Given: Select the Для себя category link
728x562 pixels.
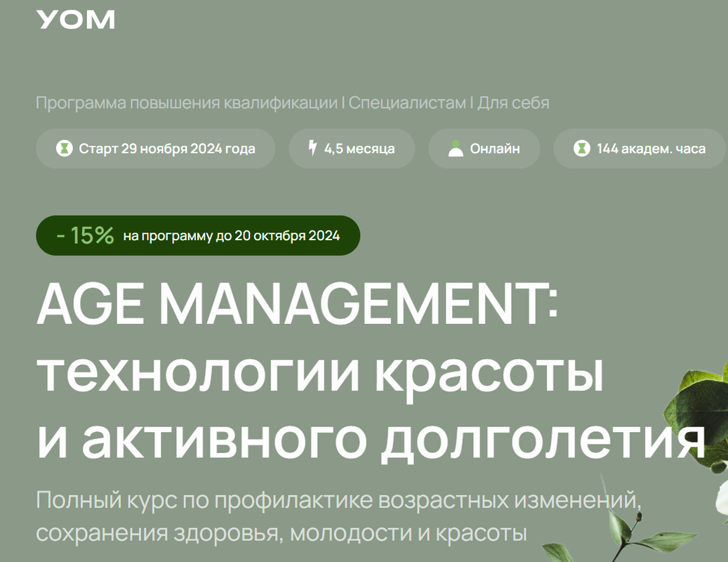Looking at the screenshot, I should click(513, 103).
